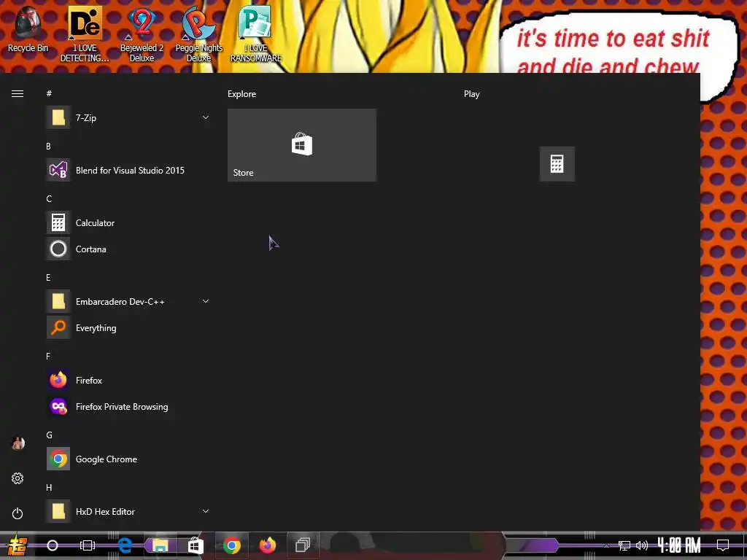747x560 pixels.
Task: Click the letter G section header
Action: pos(49,435)
